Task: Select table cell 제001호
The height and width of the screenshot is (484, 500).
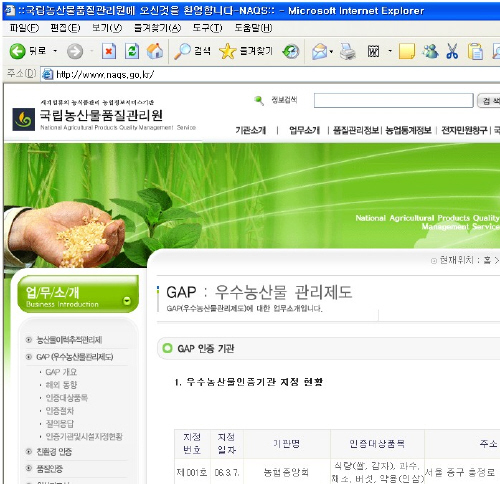Action: point(192,472)
